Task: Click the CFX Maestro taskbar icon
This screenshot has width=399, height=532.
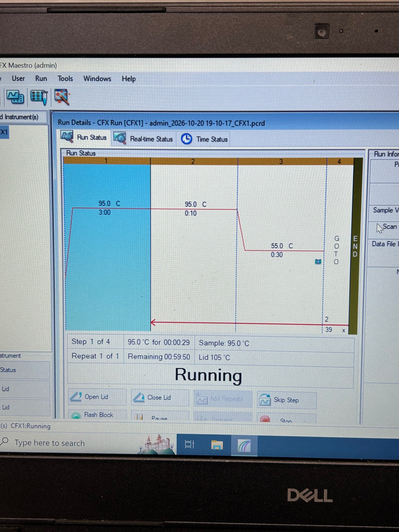Action: point(244,445)
